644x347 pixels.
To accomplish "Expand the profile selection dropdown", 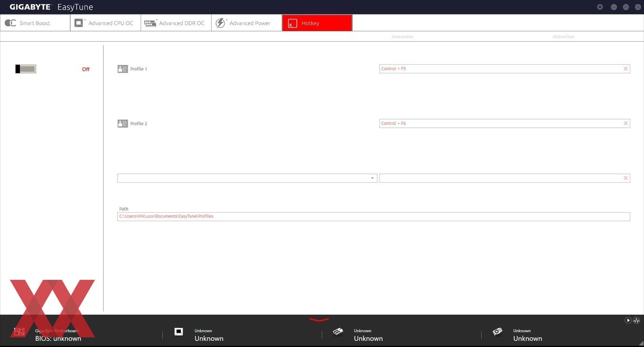I will [372, 178].
